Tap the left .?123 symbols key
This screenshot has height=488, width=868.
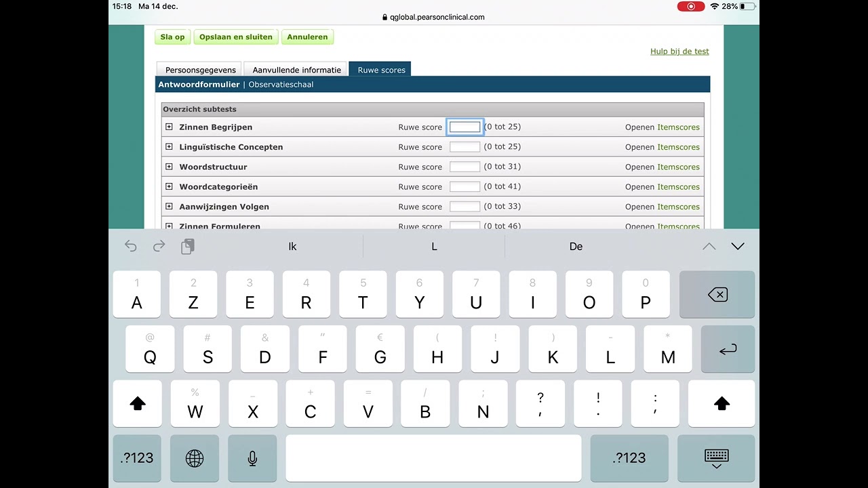(x=137, y=459)
